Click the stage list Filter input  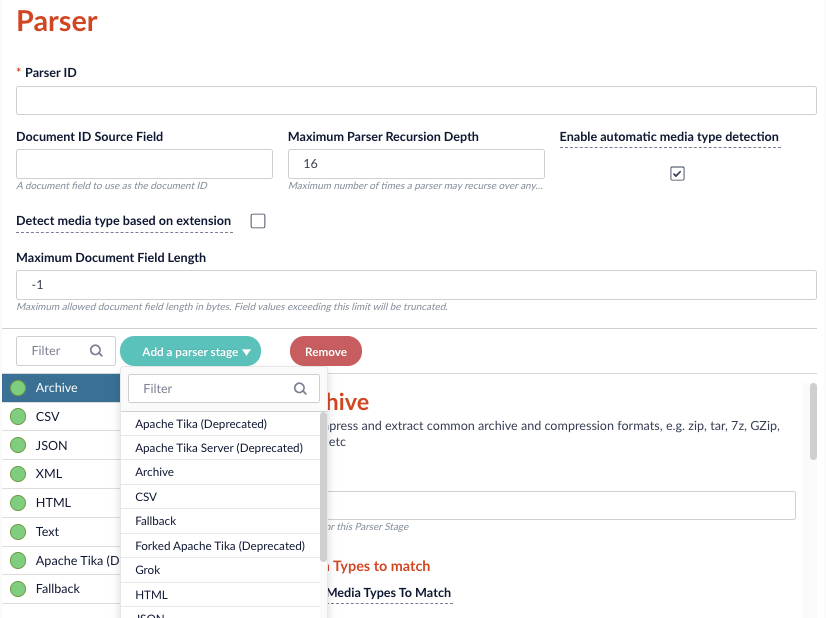point(66,351)
